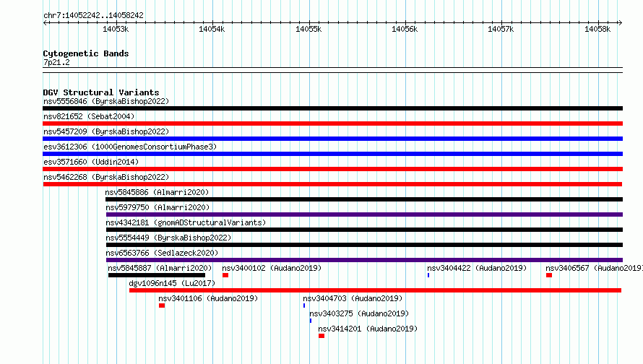643x364 pixels.
Task: Click the 14055k ruler tick label
Action: [308, 29]
